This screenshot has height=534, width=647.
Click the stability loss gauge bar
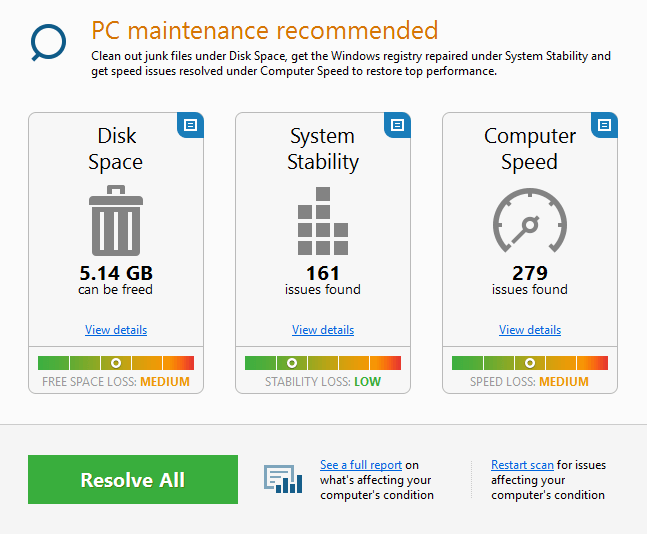pos(323,363)
